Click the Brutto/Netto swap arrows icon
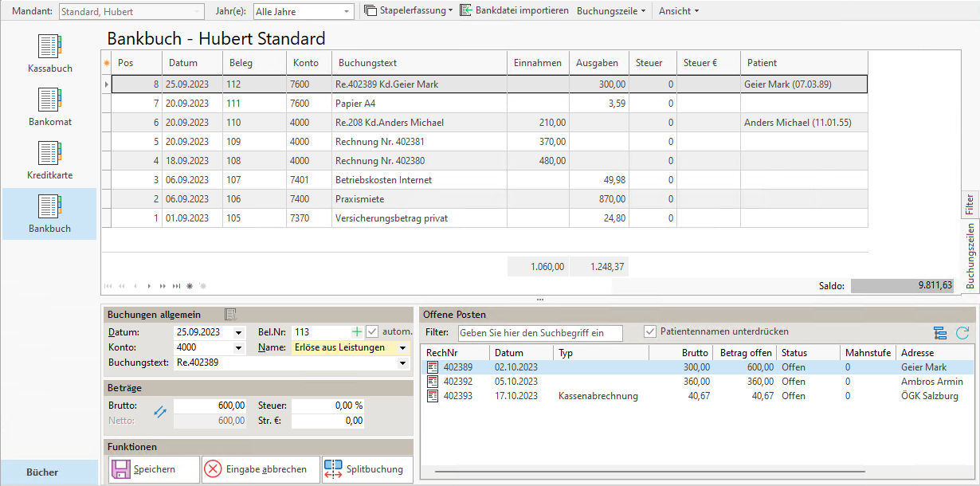Image resolution: width=980 pixels, height=486 pixels. click(160, 412)
